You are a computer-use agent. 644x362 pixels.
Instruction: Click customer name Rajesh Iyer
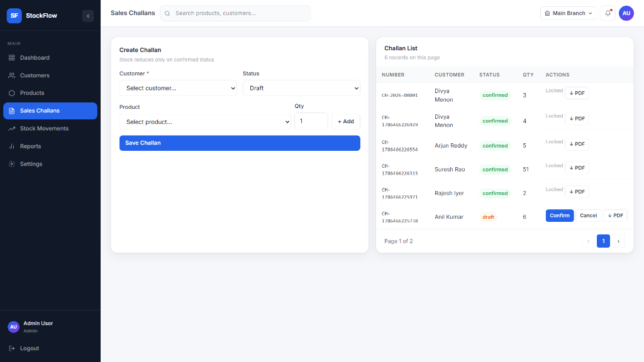449,194
